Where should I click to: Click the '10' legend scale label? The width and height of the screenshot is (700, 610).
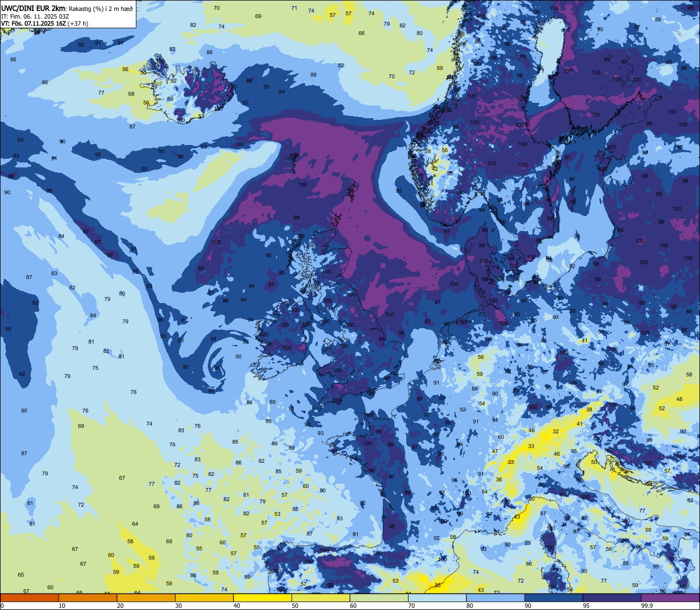(62, 606)
